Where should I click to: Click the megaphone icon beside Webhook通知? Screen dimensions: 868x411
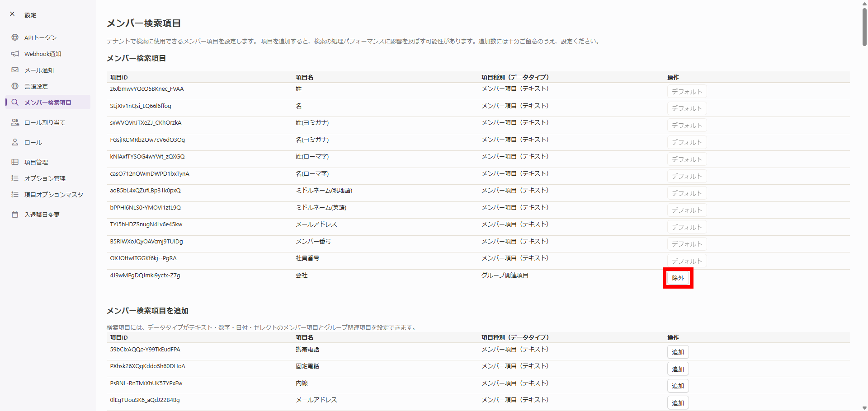[15, 54]
